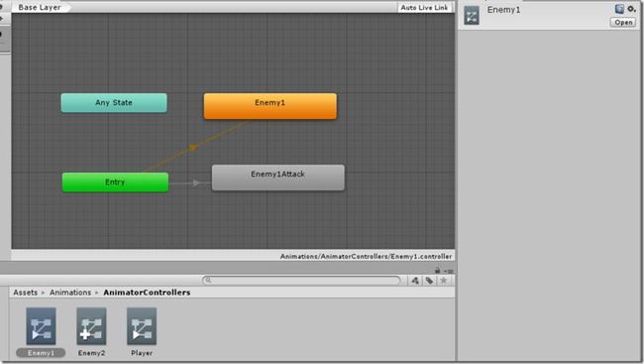Image resolution: width=644 pixels, height=364 pixels.
Task: Click the Any State node
Action: click(114, 103)
